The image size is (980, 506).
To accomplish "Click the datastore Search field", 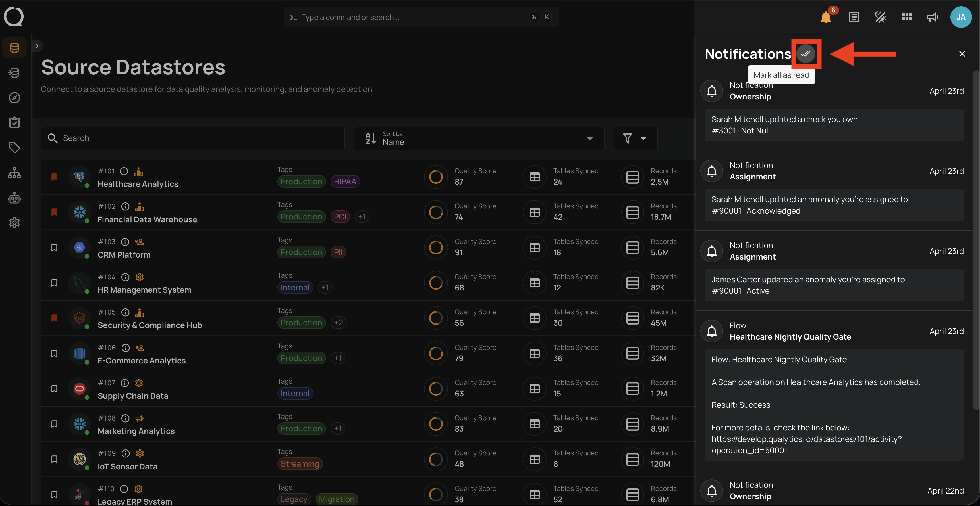I will 193,138.
